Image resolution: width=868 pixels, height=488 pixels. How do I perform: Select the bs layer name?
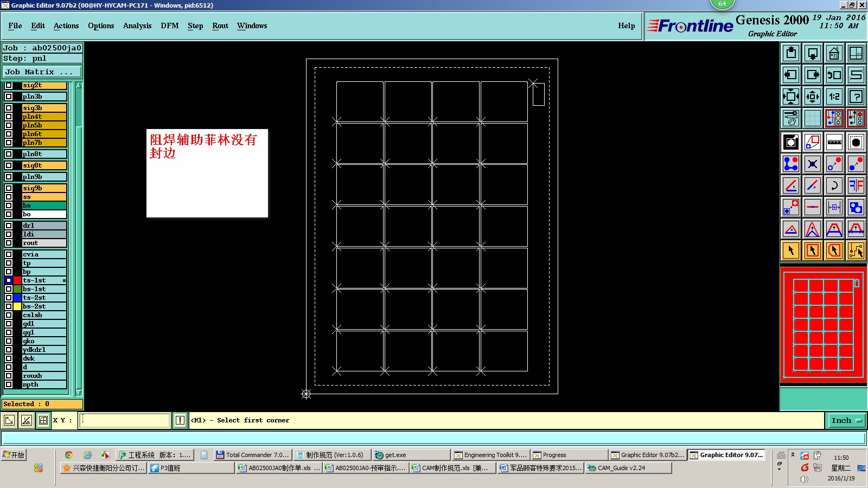point(44,206)
